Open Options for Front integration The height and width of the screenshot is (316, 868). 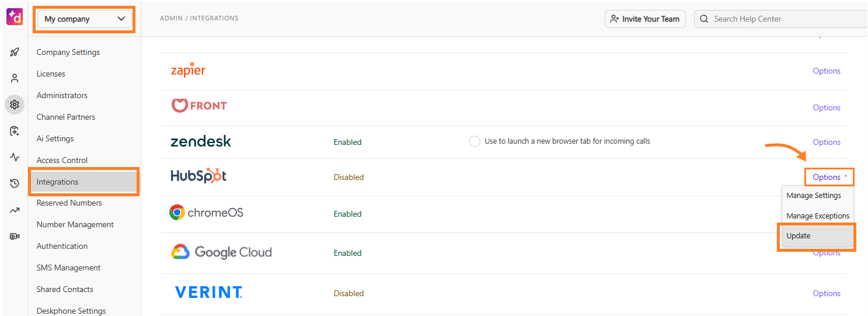point(827,107)
